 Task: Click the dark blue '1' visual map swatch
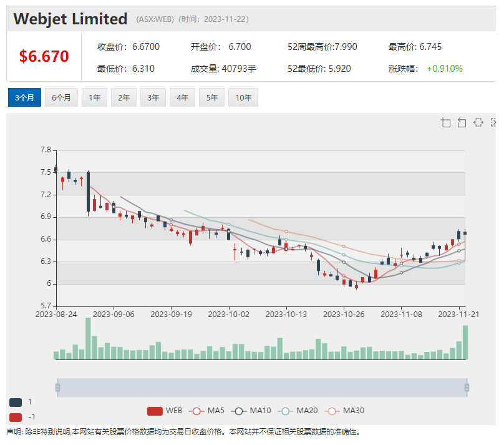[16, 402]
